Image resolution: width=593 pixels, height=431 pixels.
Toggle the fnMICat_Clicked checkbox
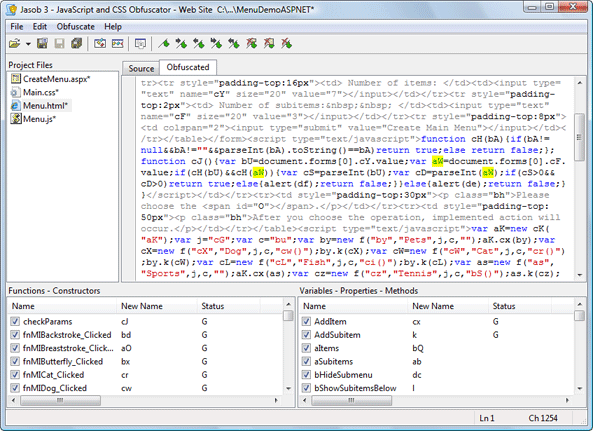tap(15, 375)
